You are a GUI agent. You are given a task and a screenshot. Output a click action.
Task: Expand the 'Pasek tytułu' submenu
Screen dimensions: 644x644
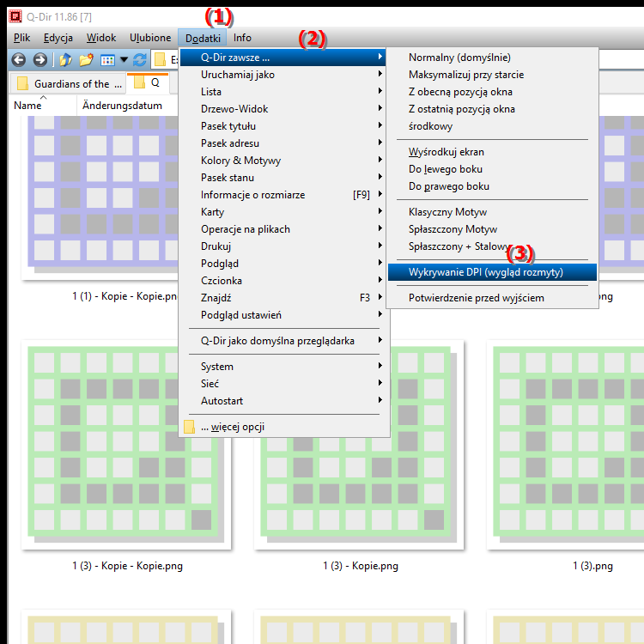283,126
